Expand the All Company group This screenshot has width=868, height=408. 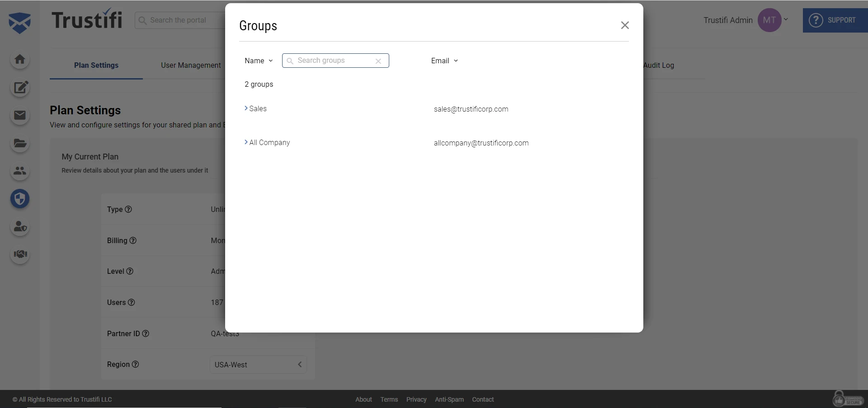pos(246,142)
